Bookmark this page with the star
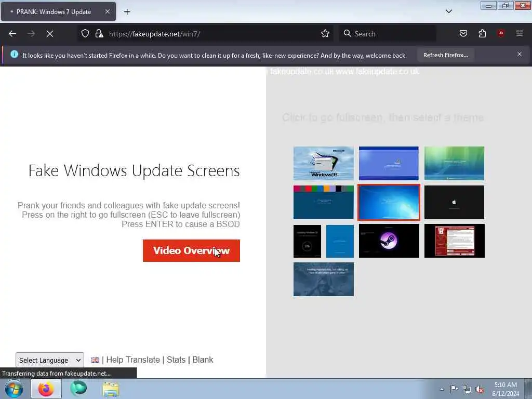532x399 pixels. point(325,34)
